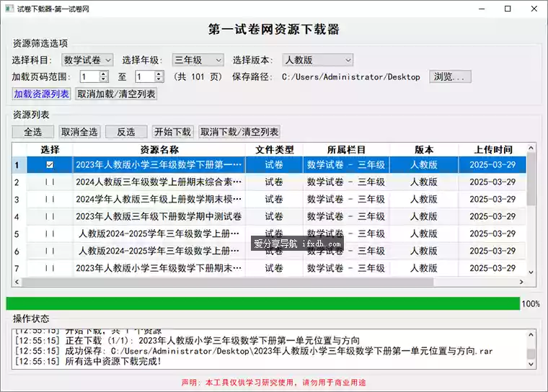Image resolution: width=548 pixels, height=392 pixels.
Task: Maximize the 试卷下载器 window
Action: coord(508,9)
